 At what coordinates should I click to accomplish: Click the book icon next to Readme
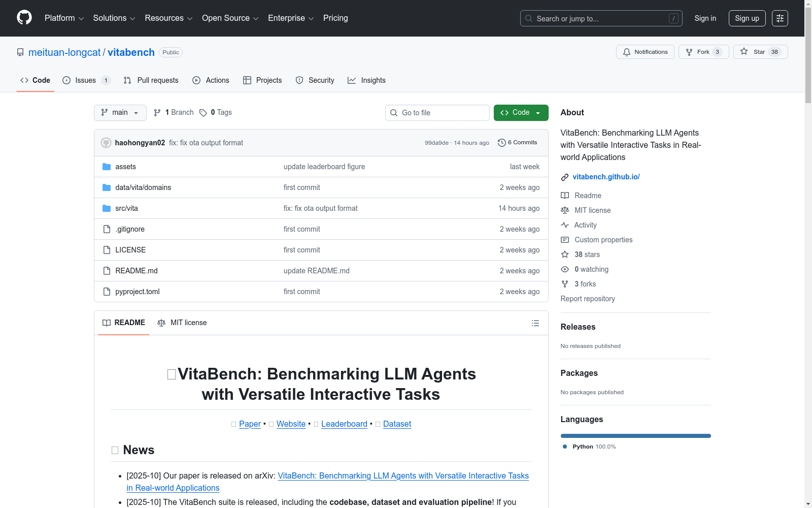(565, 196)
